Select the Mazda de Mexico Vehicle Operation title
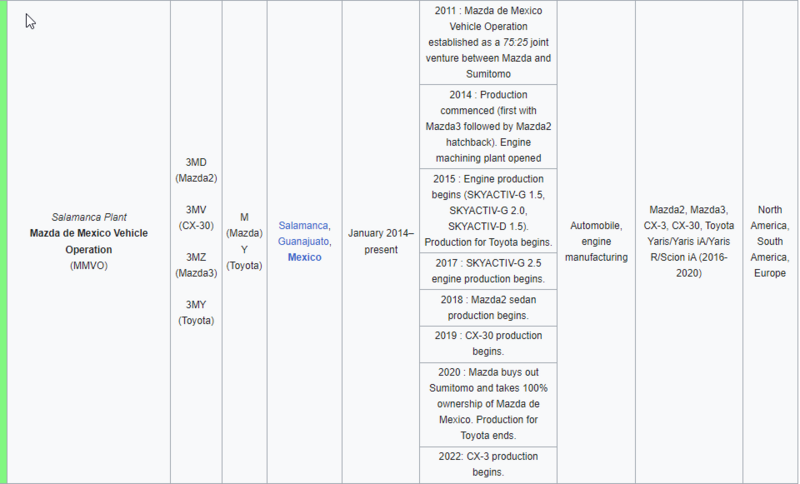This screenshot has height=484, width=800. point(89,241)
